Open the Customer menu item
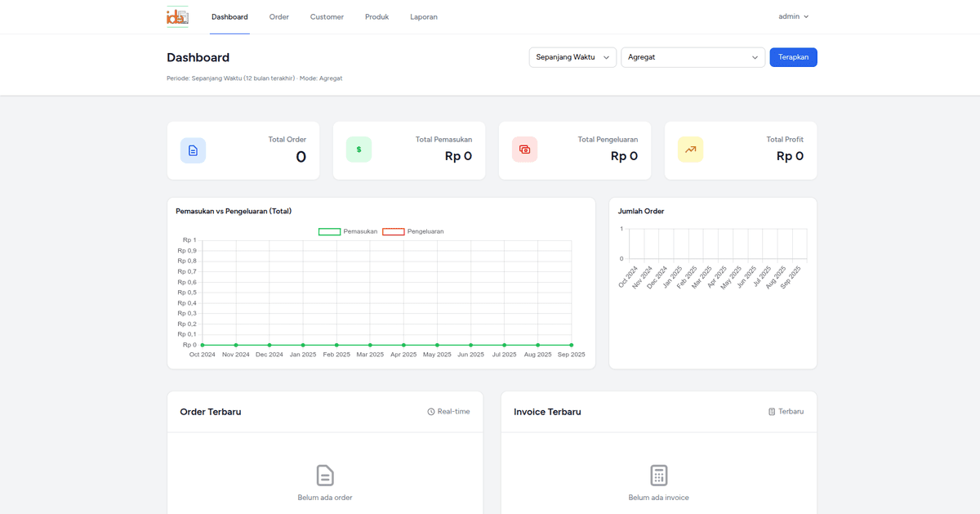This screenshot has width=980, height=514. [x=327, y=16]
